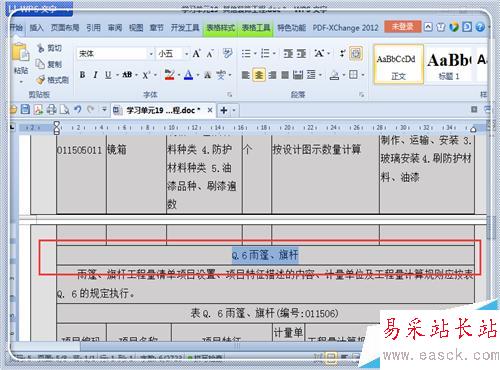Print document via printer icon
The image size is (500, 370).
point(51,109)
